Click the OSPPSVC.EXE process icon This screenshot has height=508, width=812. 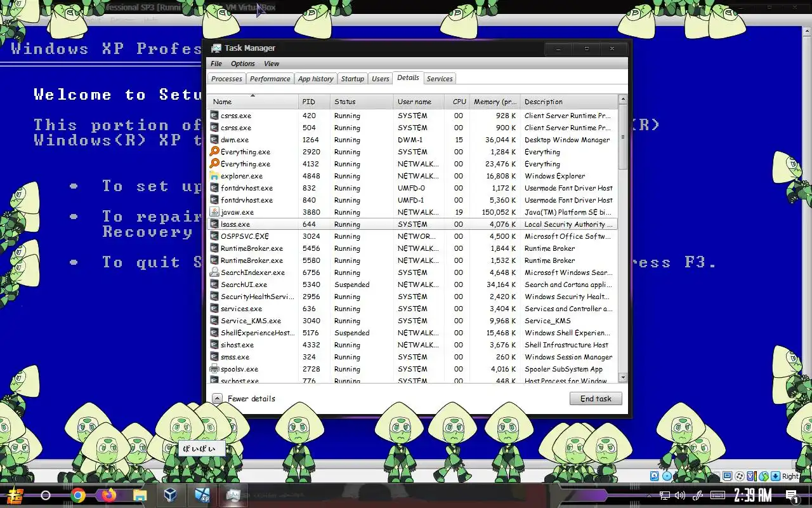tap(214, 236)
